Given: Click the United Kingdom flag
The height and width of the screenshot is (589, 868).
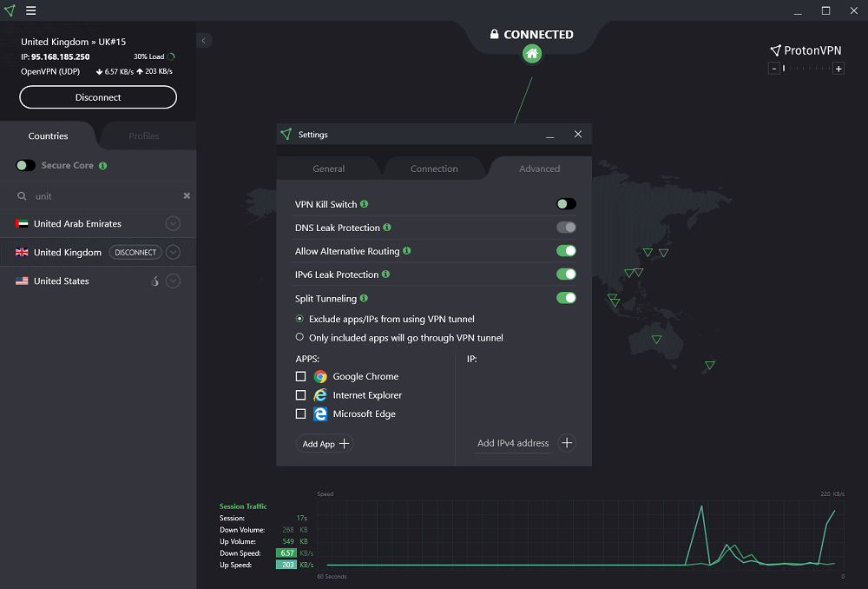Looking at the screenshot, I should (x=23, y=252).
